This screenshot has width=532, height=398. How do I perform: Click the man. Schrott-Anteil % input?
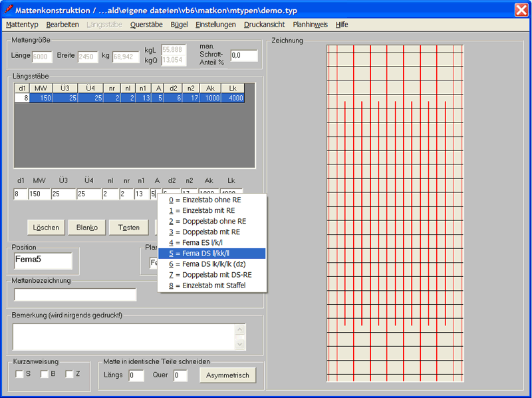point(243,56)
